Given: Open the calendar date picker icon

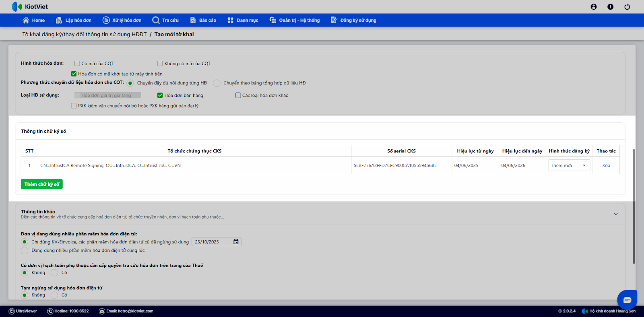Looking at the screenshot, I should 236,242.
